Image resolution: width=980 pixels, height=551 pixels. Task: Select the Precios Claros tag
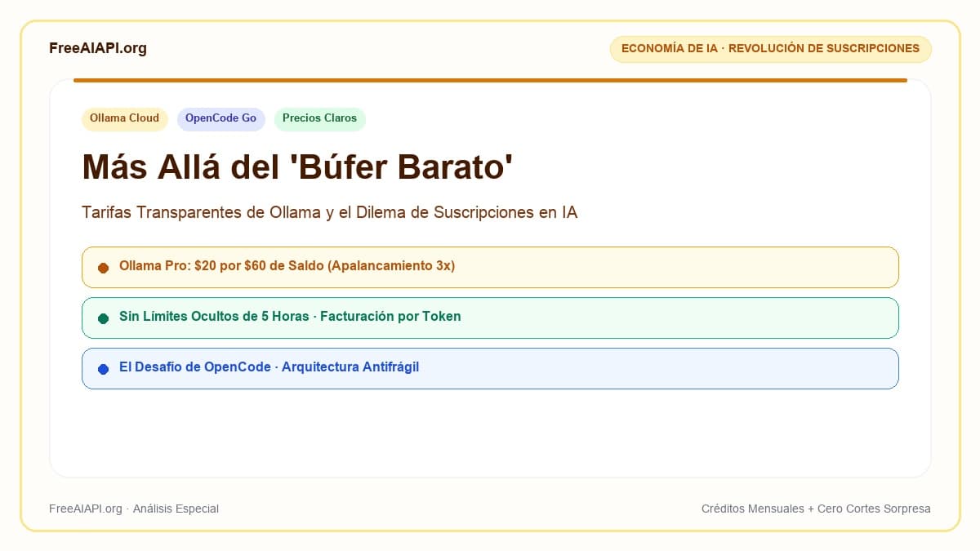(319, 118)
